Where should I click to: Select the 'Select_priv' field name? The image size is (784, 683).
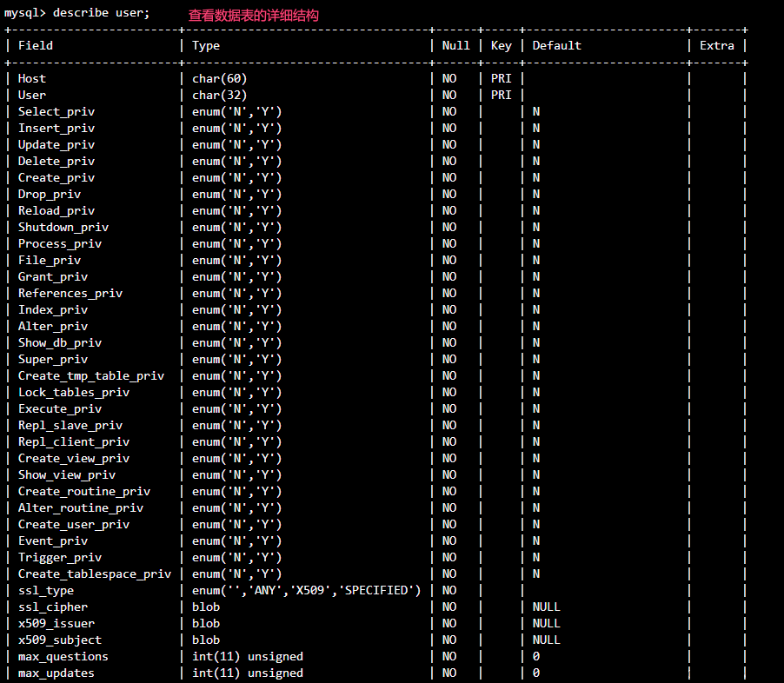coord(56,111)
